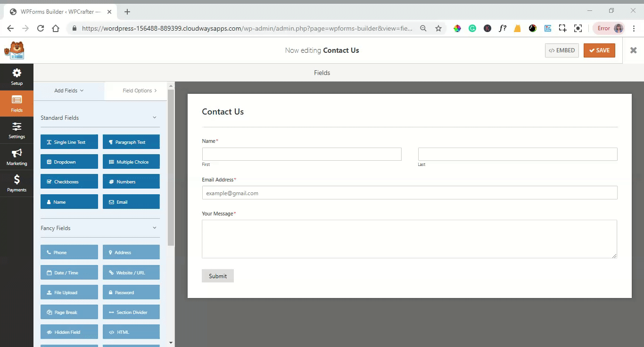Viewport: 644px width, 347px height.
Task: Click the browser address bar URL
Action: tap(247, 28)
